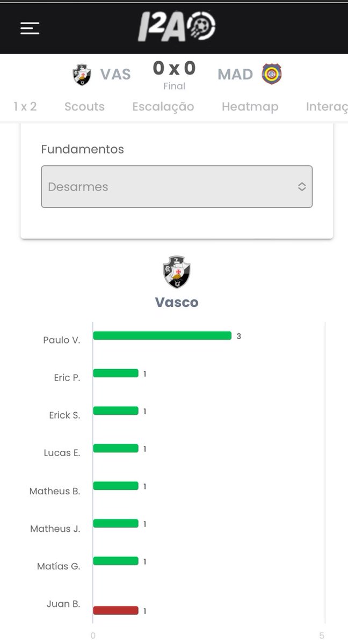Open the hamburger menu
The height and width of the screenshot is (644, 348).
point(30,28)
